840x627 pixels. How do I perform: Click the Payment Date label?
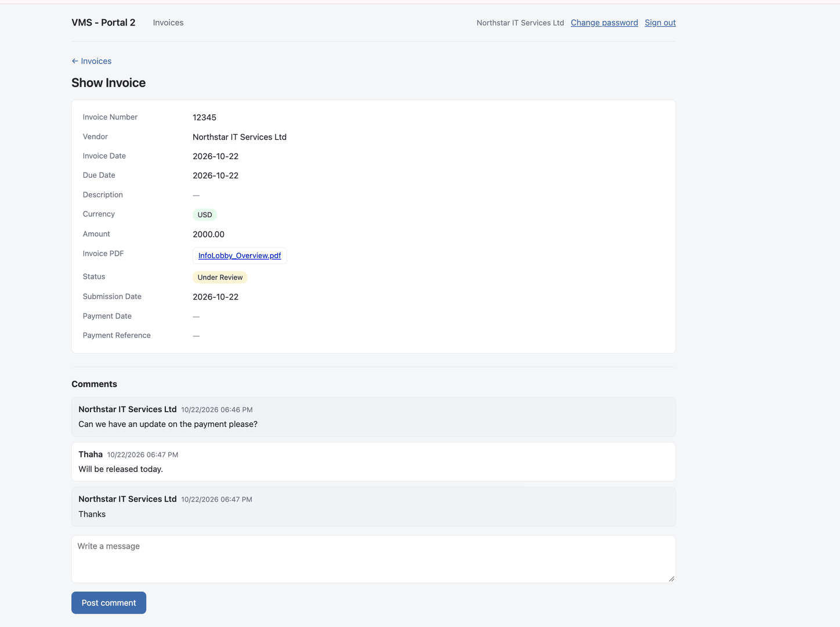point(107,316)
